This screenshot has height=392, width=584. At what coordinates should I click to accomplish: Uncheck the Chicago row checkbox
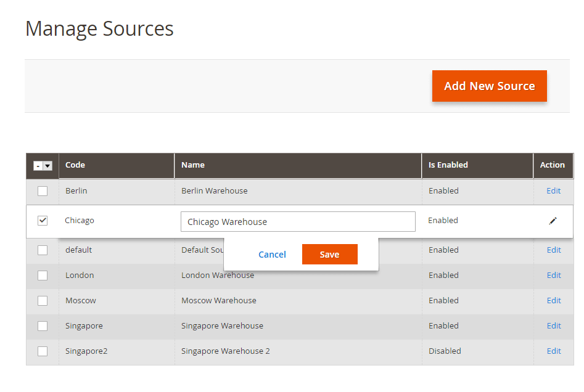click(x=42, y=220)
